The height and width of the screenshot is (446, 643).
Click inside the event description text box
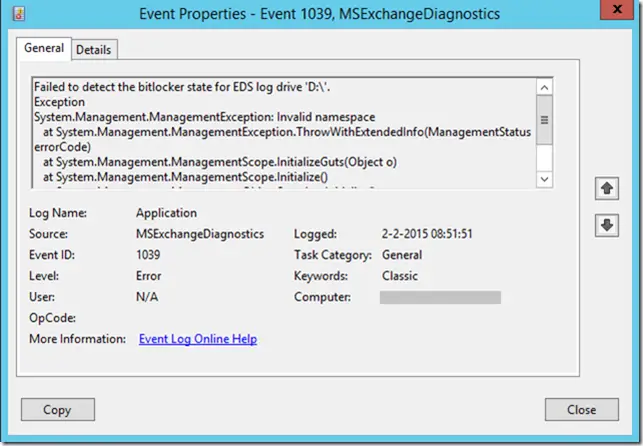coord(284,133)
